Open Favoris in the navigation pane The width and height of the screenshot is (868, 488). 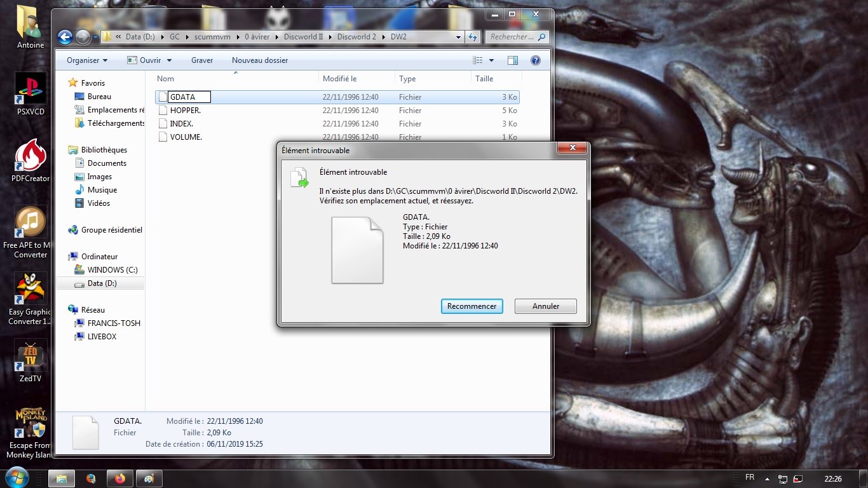(x=93, y=83)
